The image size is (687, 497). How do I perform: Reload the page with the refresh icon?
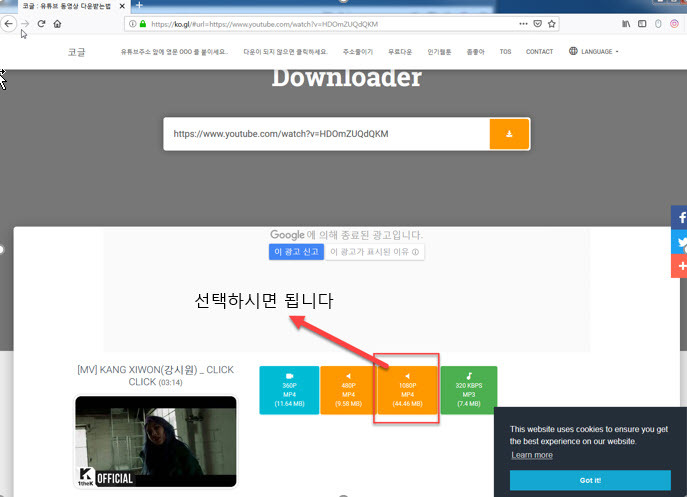42,23
